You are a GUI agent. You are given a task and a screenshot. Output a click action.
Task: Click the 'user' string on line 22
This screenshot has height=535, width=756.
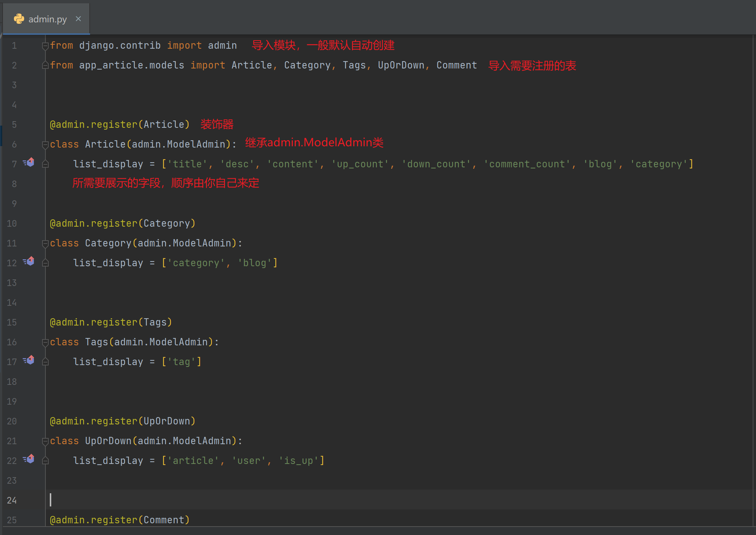(x=249, y=461)
